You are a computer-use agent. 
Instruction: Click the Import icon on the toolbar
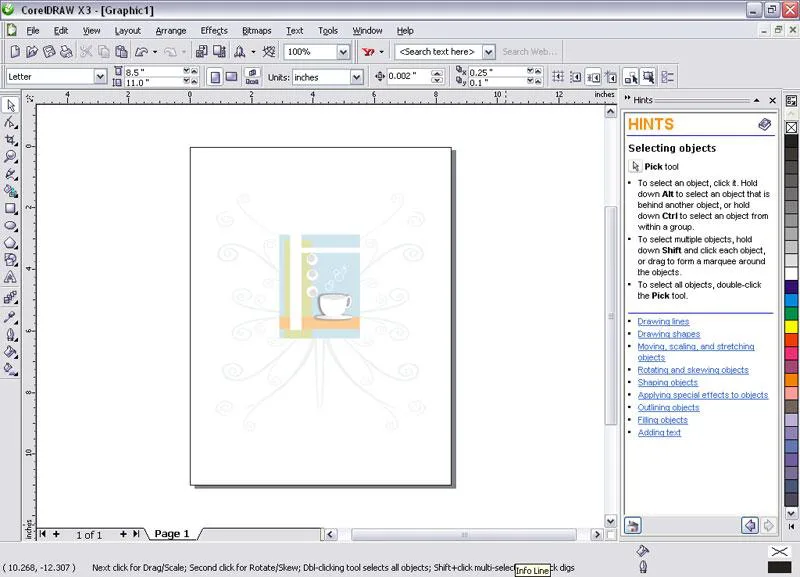point(199,51)
